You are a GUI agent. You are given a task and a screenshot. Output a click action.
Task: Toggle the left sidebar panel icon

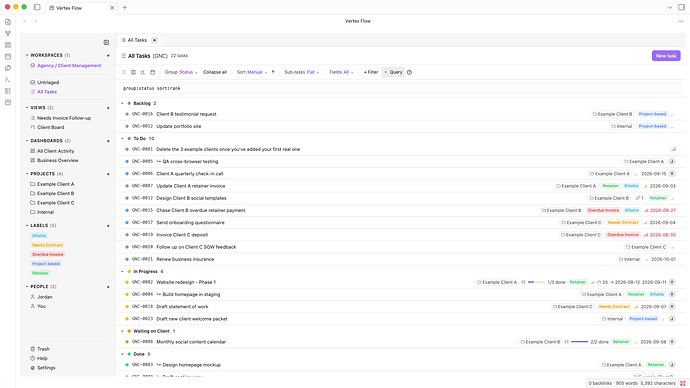[x=37, y=7]
